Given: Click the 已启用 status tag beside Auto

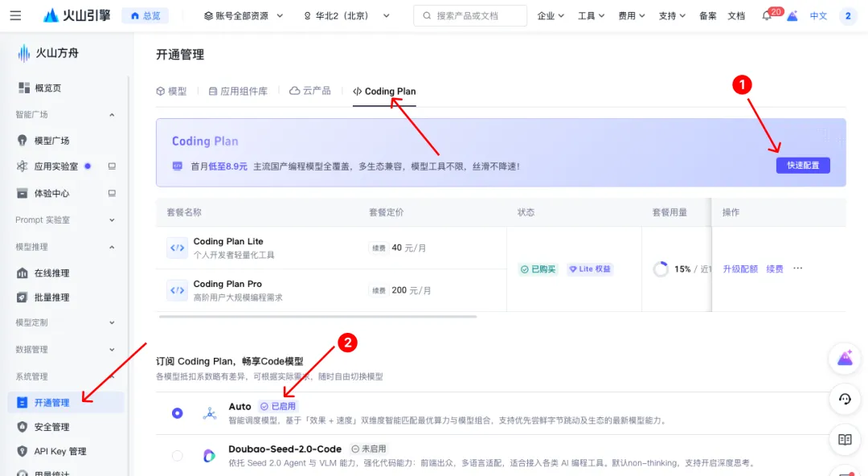Looking at the screenshot, I should [x=278, y=406].
